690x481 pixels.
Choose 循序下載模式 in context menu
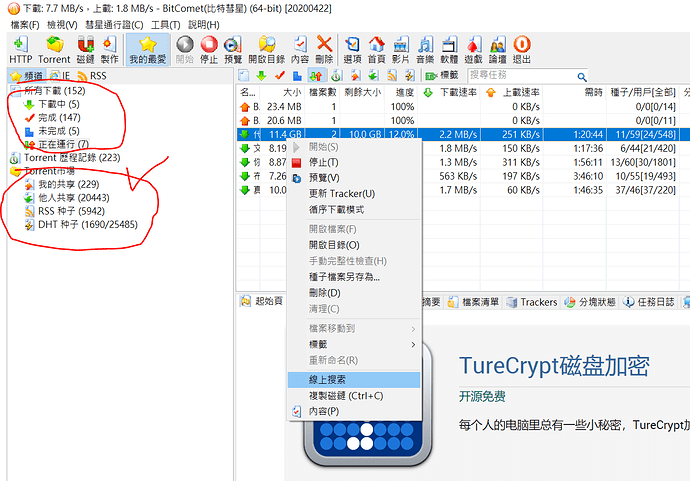coord(354,209)
